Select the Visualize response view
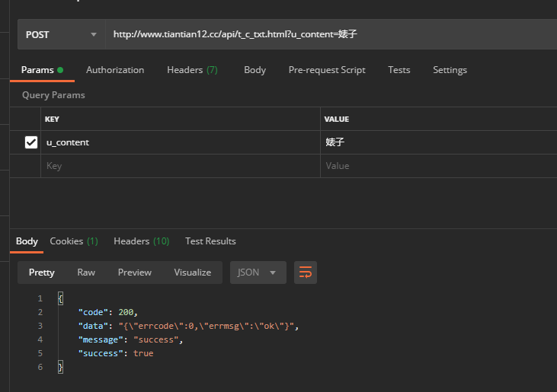The width and height of the screenshot is (557, 392). [x=192, y=272]
